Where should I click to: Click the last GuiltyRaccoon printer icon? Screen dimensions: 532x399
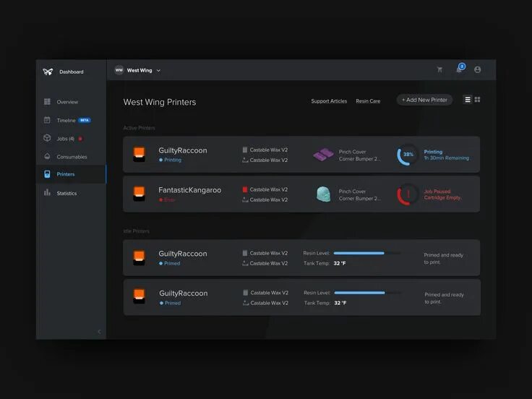[x=139, y=296]
